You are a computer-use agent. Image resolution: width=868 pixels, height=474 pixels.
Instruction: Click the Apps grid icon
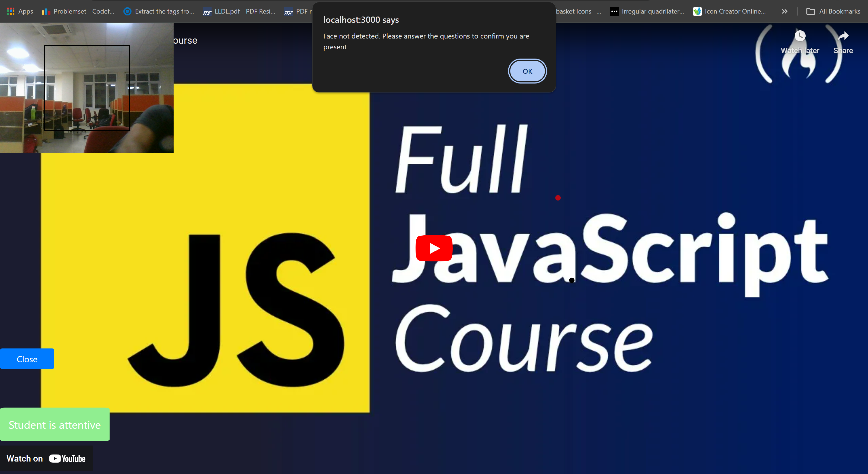click(11, 11)
